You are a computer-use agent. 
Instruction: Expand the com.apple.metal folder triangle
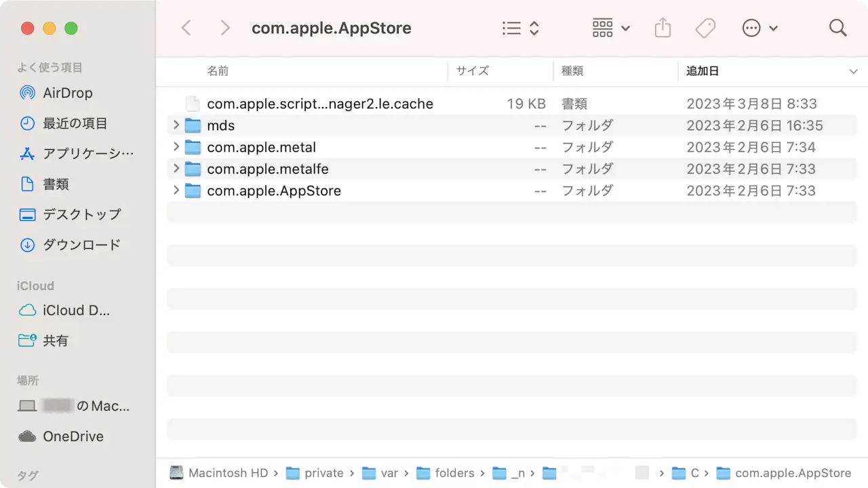coord(176,147)
